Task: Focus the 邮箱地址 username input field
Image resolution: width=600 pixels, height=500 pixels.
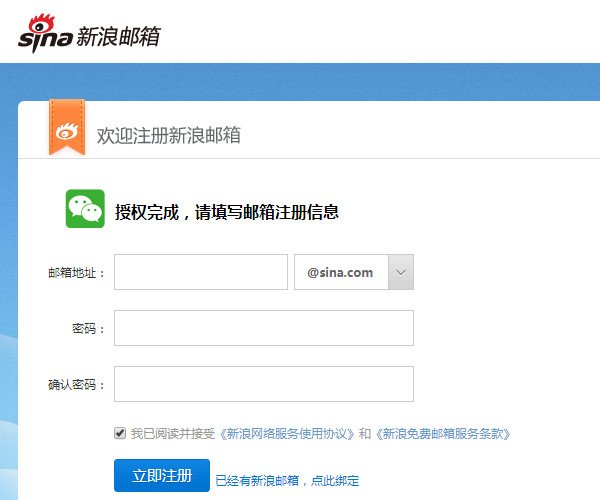Action: [x=201, y=272]
